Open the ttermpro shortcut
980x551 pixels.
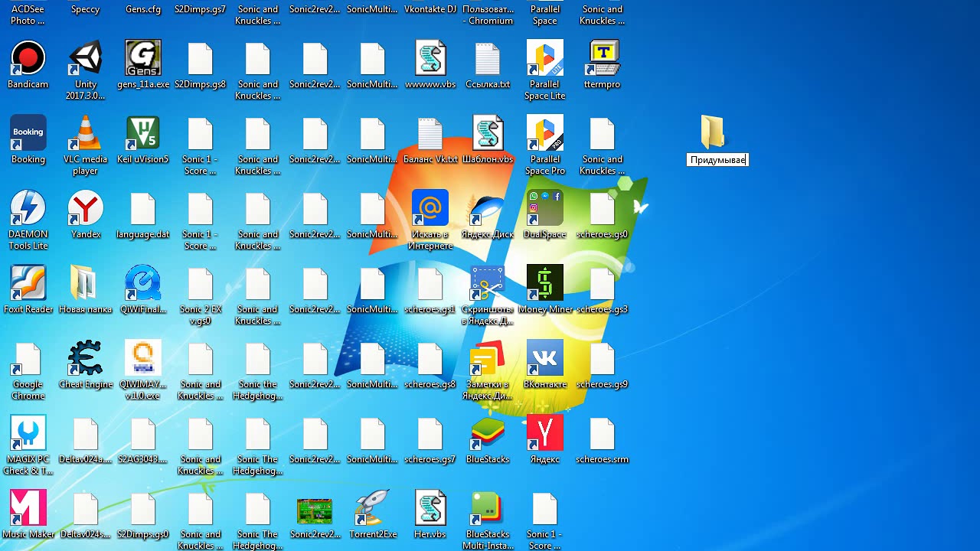coord(603,59)
